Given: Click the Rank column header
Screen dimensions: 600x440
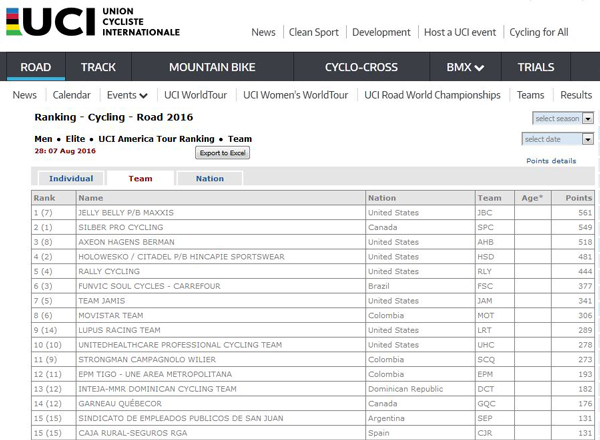Looking at the screenshot, I should point(54,198).
